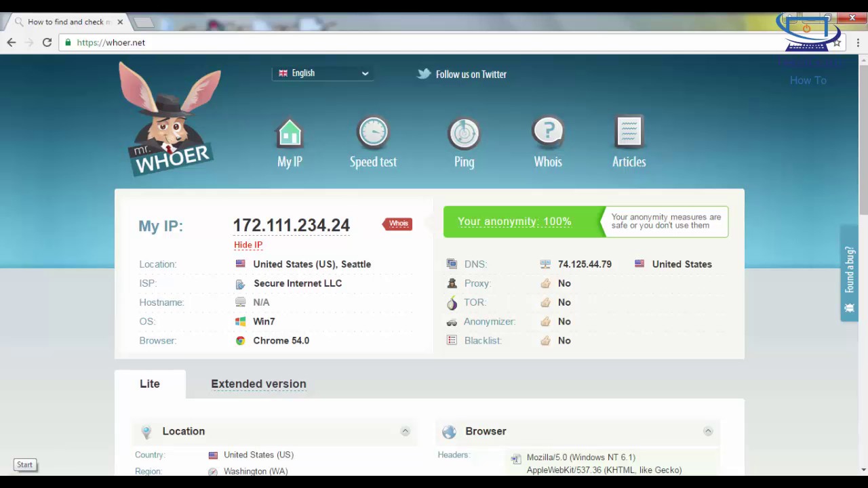This screenshot has height=488, width=868.
Task: Click the Ping menu label
Action: pyautogui.click(x=464, y=162)
